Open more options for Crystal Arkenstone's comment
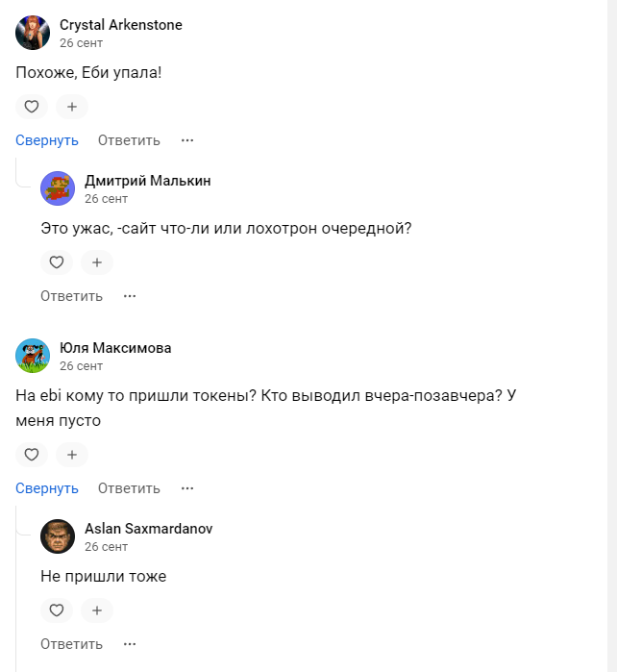The width and height of the screenshot is (617, 672). (187, 140)
